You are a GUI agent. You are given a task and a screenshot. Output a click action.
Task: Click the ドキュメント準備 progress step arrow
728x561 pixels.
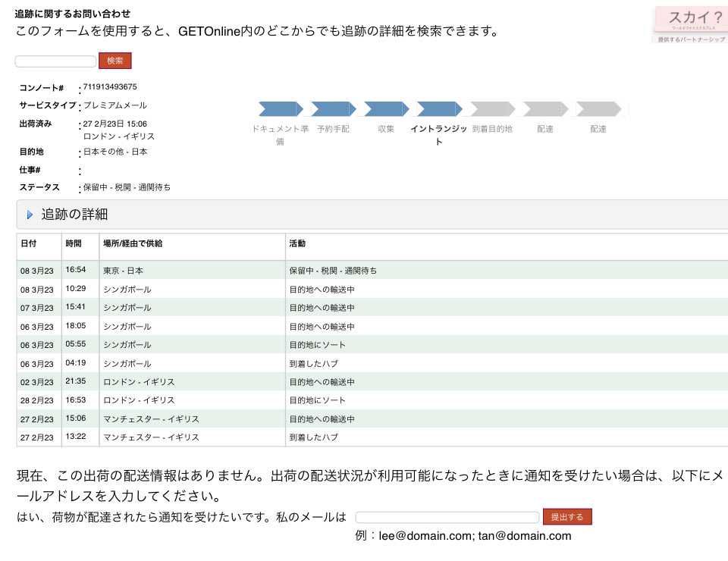(280, 108)
